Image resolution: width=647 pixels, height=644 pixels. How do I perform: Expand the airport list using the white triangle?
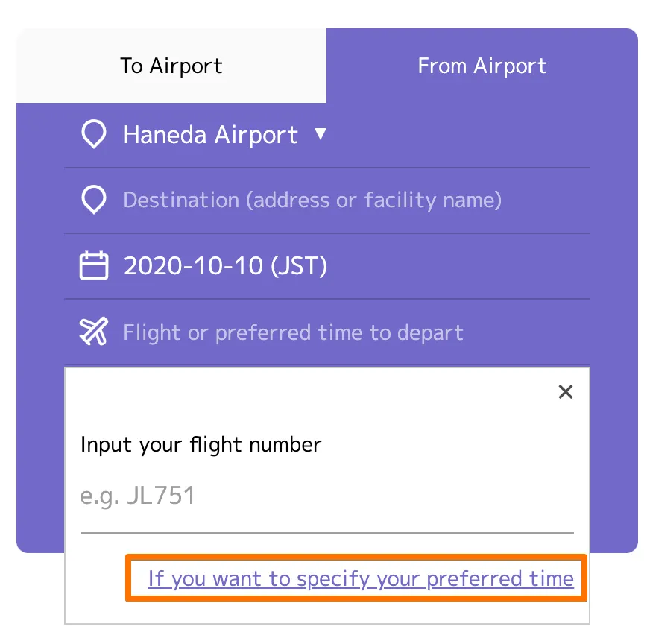(321, 134)
